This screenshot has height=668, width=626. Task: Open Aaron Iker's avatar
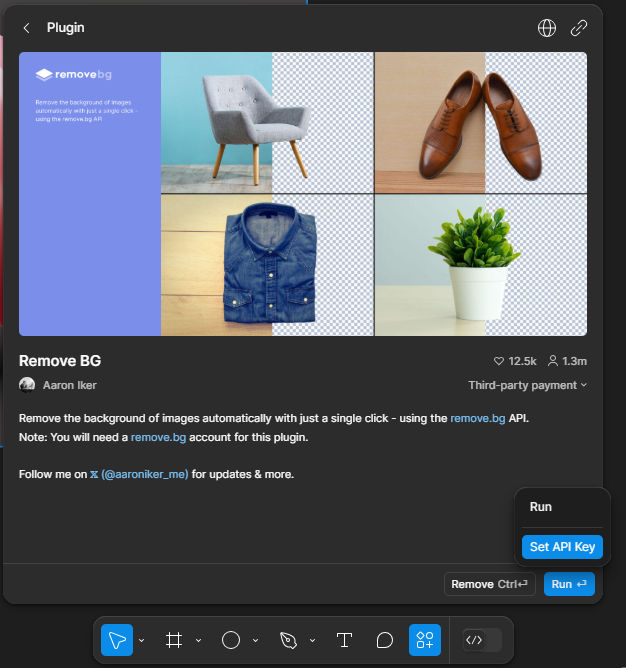(27, 385)
